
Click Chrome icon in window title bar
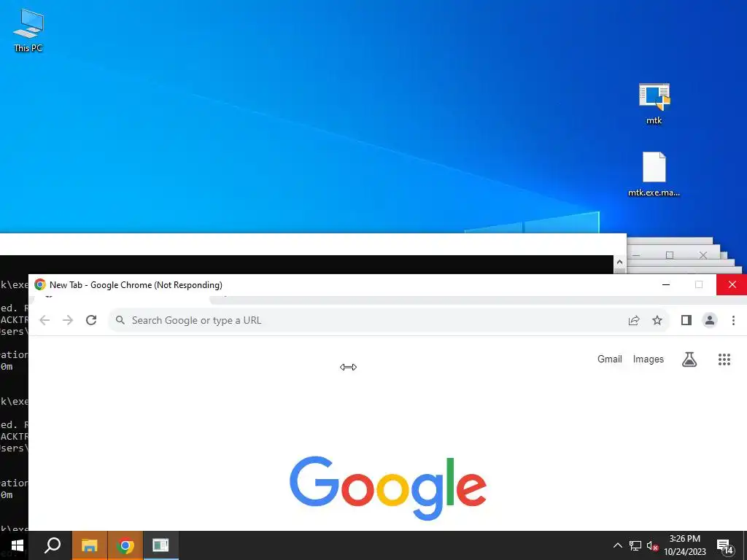click(x=40, y=285)
